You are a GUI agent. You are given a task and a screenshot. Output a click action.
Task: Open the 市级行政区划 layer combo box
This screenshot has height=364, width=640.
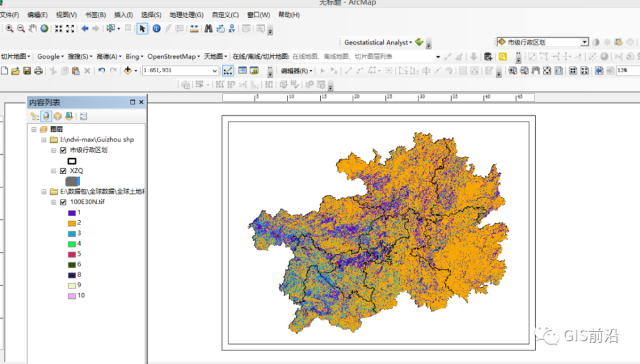584,42
